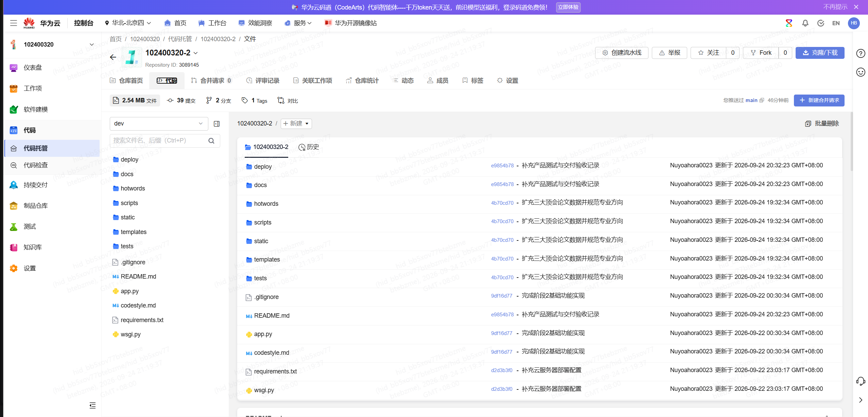Collapse the left sidebar with the bottom icon
Screen dimensions: 868x417
pos(92,405)
